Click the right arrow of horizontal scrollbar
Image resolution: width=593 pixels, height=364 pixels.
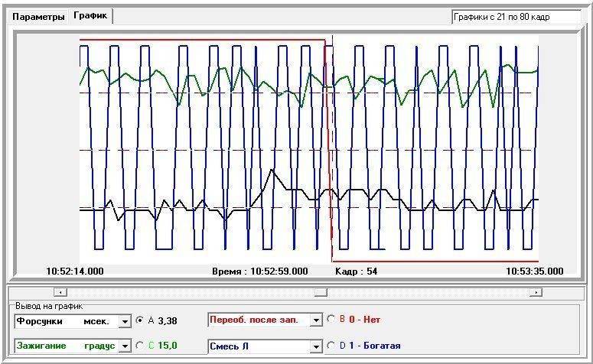pos(536,291)
